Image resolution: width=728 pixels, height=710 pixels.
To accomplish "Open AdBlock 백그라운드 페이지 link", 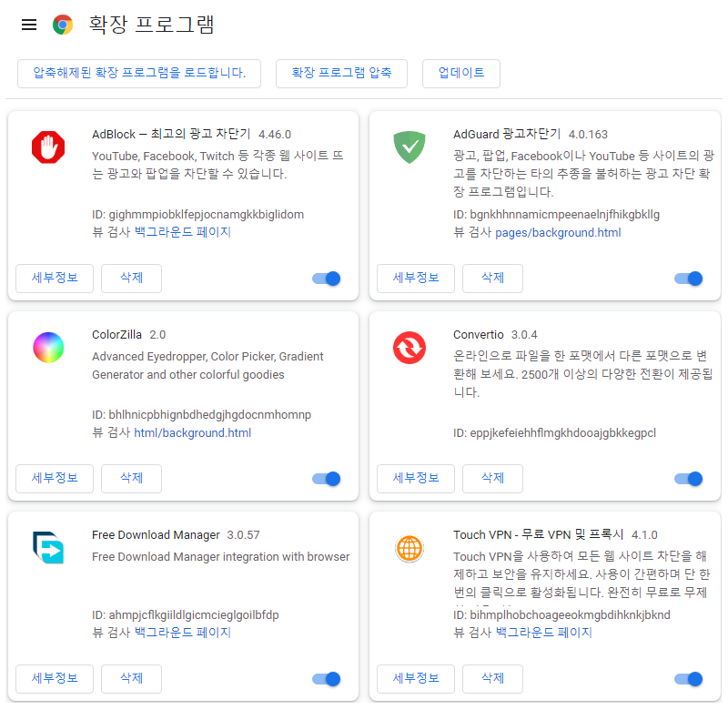I will coord(183,232).
